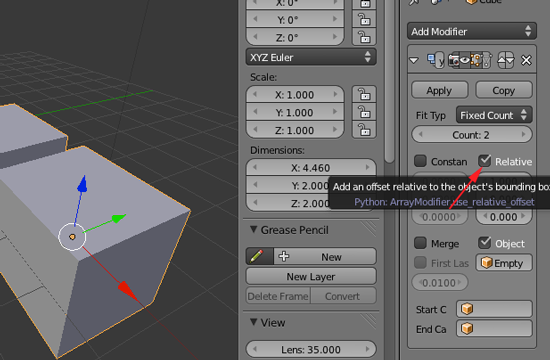Viewport: 550px width, 360px height.
Task: Move Array modifier up in stack
Action: [x=502, y=60]
